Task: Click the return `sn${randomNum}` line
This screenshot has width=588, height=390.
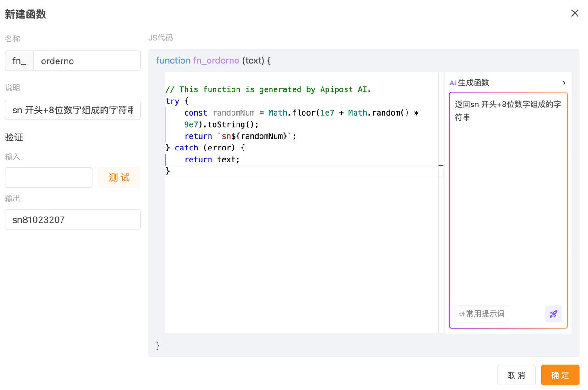Action: click(x=240, y=136)
